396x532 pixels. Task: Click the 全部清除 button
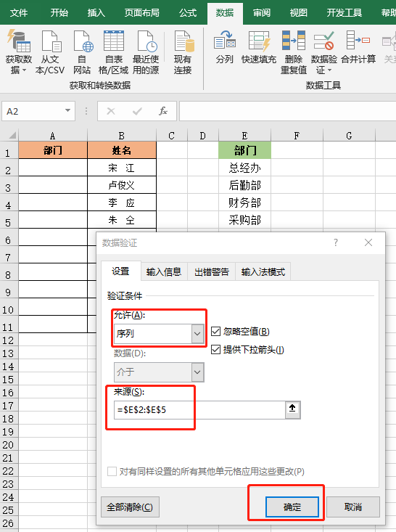(130, 507)
